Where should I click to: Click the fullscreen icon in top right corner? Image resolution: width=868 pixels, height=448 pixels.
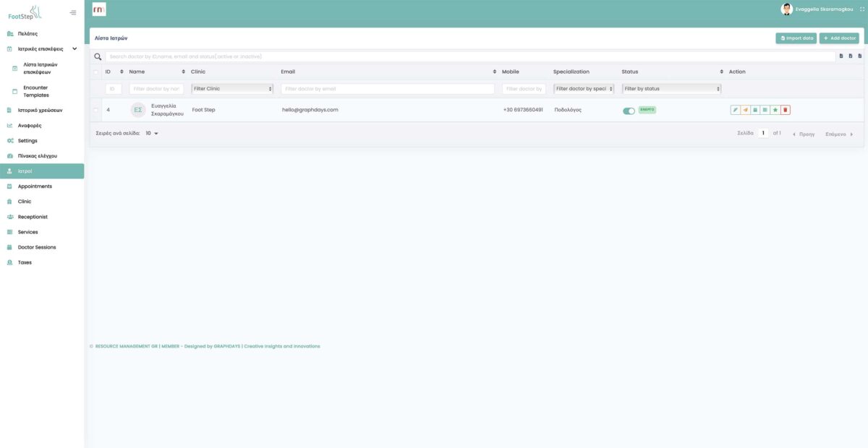coord(861,9)
